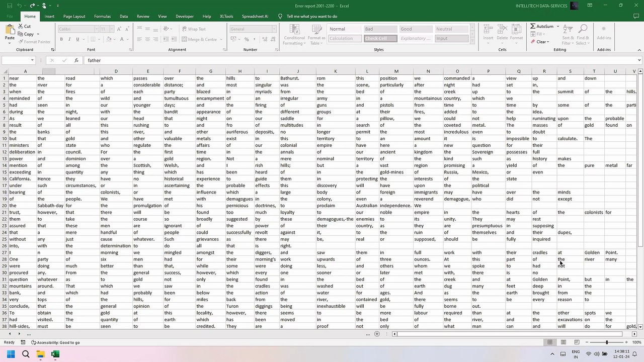The width and height of the screenshot is (644, 362).
Task: Toggle Bold formatting
Action: pos(61,39)
